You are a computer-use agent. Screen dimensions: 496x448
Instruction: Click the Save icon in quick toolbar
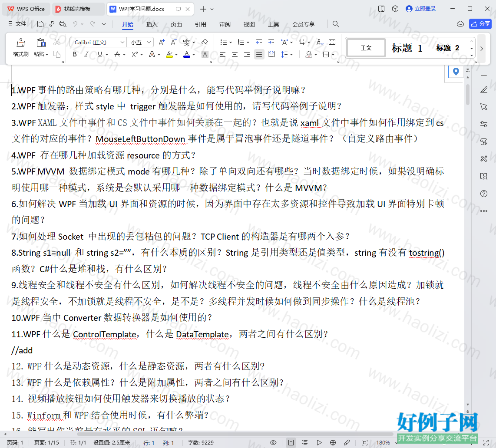(x=40, y=24)
